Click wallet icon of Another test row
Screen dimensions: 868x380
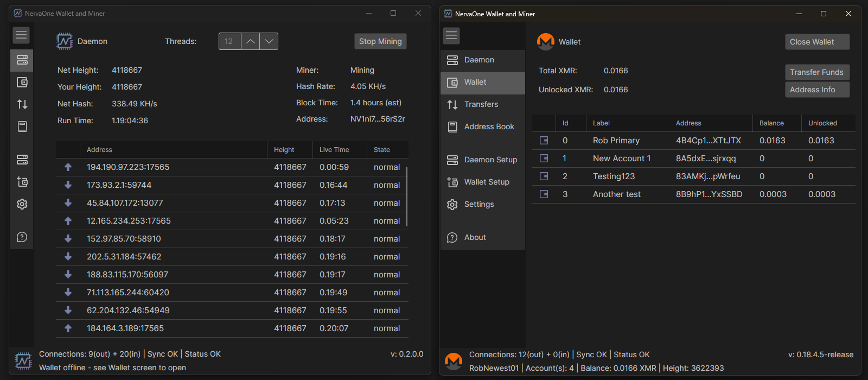(544, 194)
